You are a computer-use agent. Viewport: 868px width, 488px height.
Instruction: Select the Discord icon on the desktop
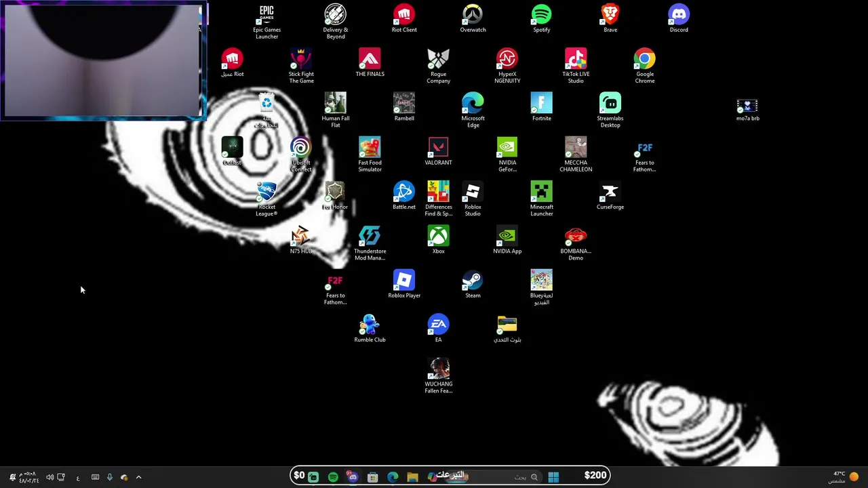point(679,19)
